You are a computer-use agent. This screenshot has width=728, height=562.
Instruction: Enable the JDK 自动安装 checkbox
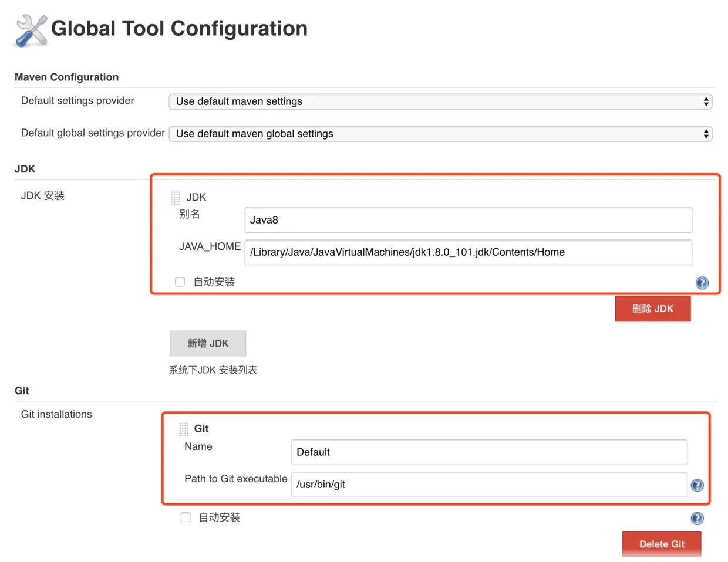pyautogui.click(x=180, y=282)
